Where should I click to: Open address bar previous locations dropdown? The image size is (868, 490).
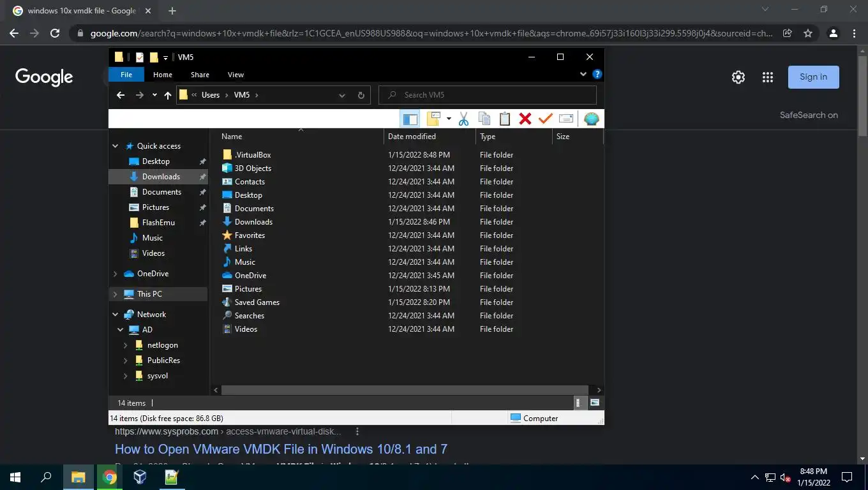click(x=342, y=95)
